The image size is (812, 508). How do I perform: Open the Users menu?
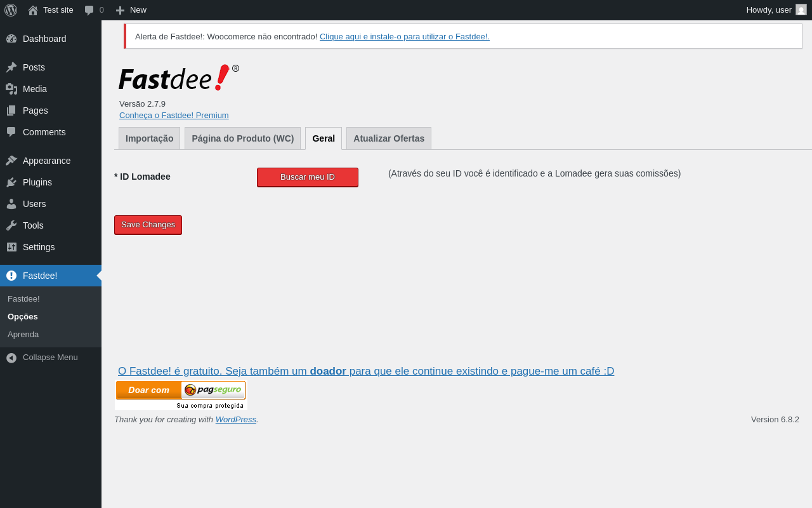pyautogui.click(x=51, y=204)
